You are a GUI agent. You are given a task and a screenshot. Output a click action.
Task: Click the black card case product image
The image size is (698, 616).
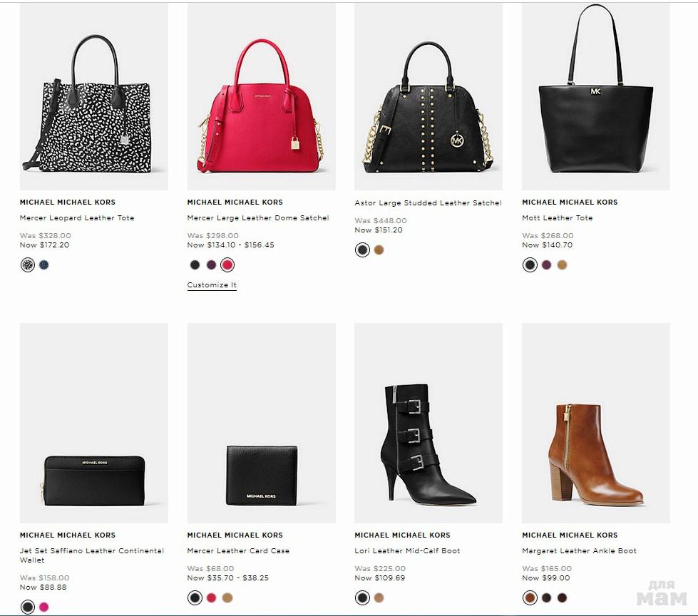click(x=261, y=474)
